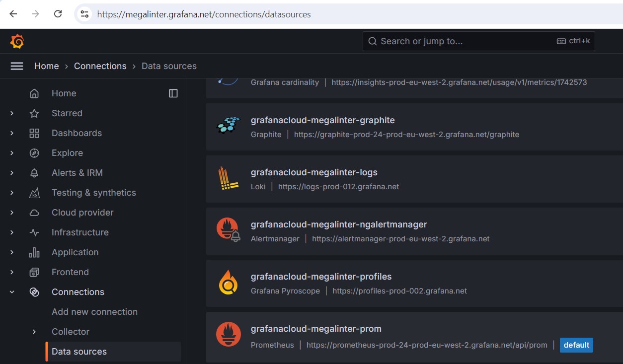This screenshot has width=623, height=364.
Task: Reload the page in the browser
Action: click(58, 14)
